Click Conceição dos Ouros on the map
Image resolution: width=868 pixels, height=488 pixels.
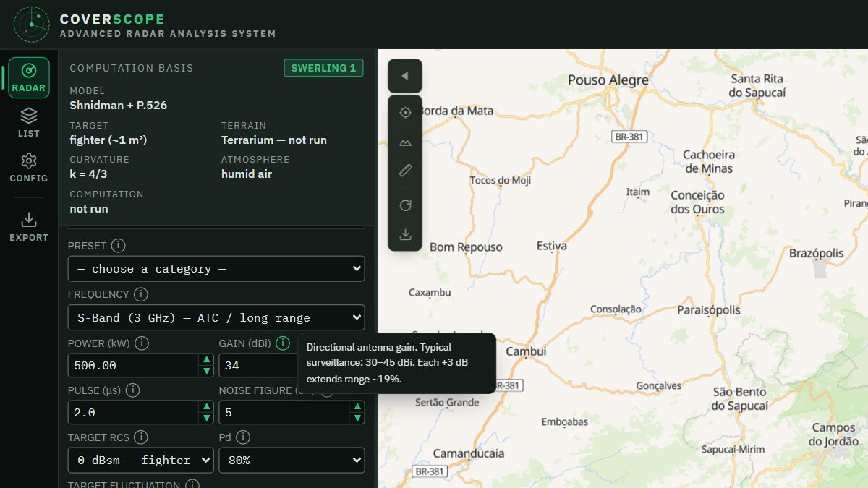pos(698,202)
